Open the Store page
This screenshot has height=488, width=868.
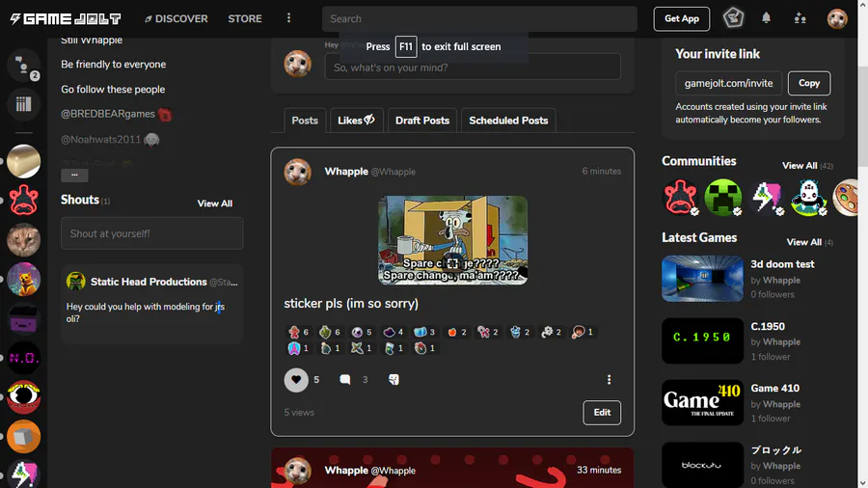pos(245,19)
